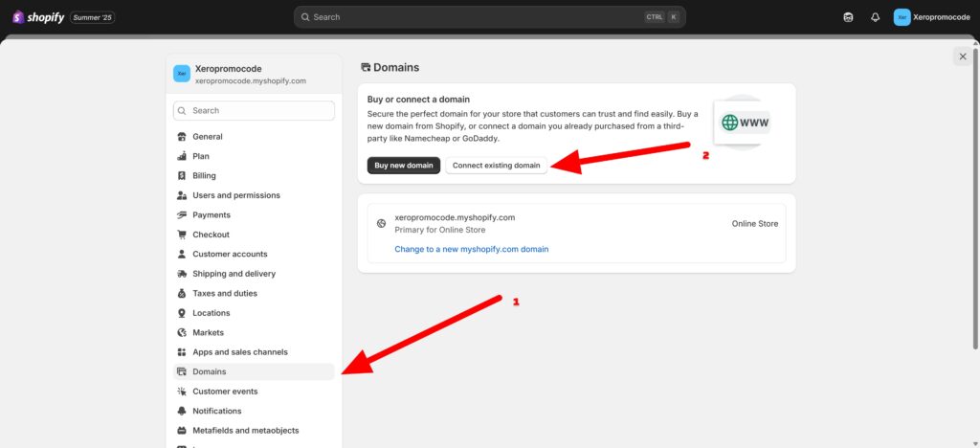980x448 pixels.
Task: Click the Metafields and metaobjects icon
Action: 182,431
